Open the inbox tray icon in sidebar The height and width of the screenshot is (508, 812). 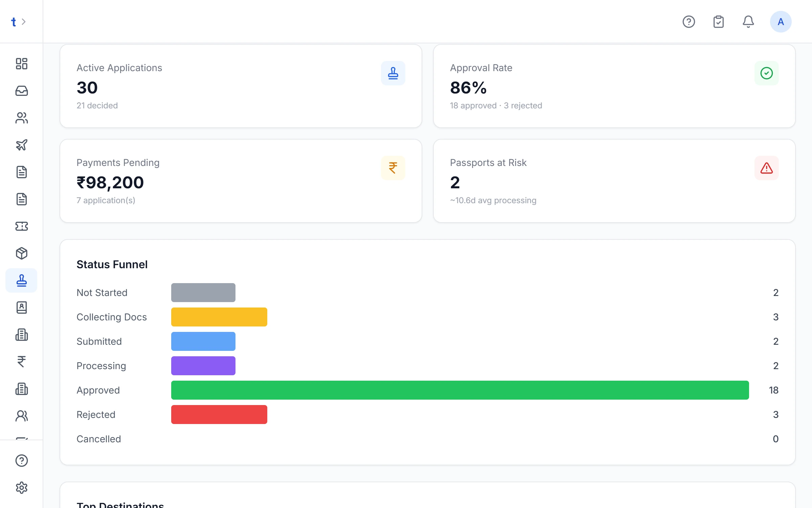pos(21,91)
